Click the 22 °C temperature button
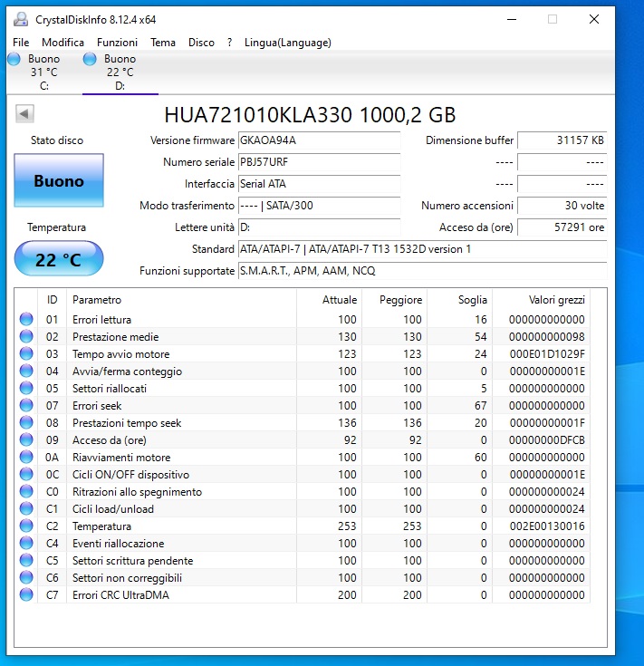644x666 pixels. coord(59,258)
